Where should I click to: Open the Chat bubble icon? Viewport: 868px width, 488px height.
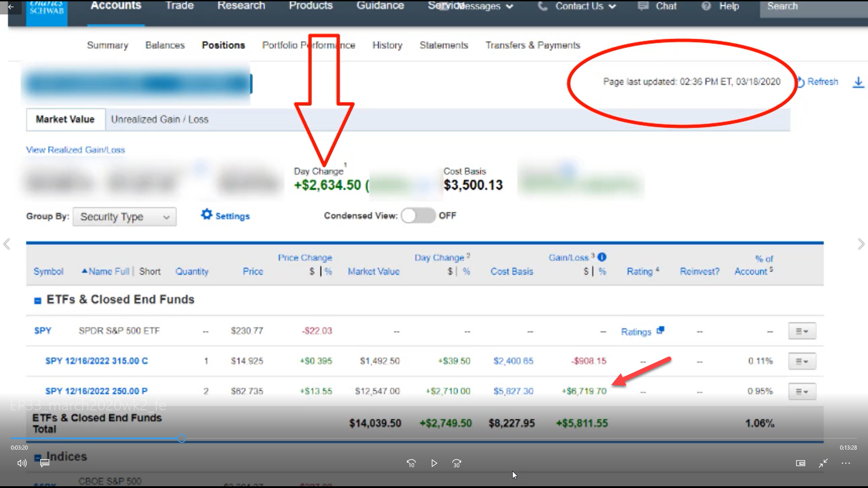[x=643, y=6]
